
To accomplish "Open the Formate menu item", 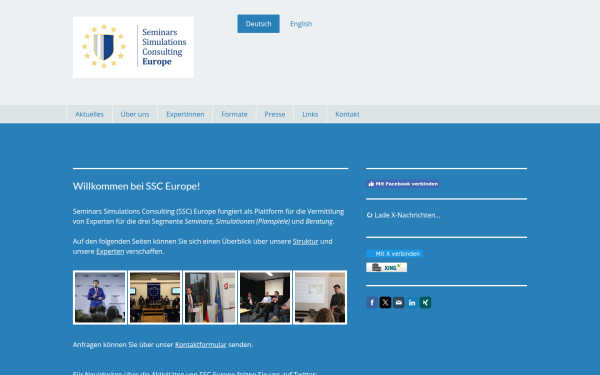I will [x=234, y=114].
